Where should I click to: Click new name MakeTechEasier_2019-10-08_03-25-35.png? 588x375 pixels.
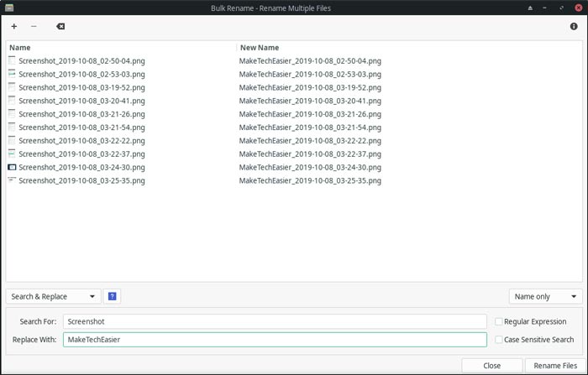(x=310, y=180)
